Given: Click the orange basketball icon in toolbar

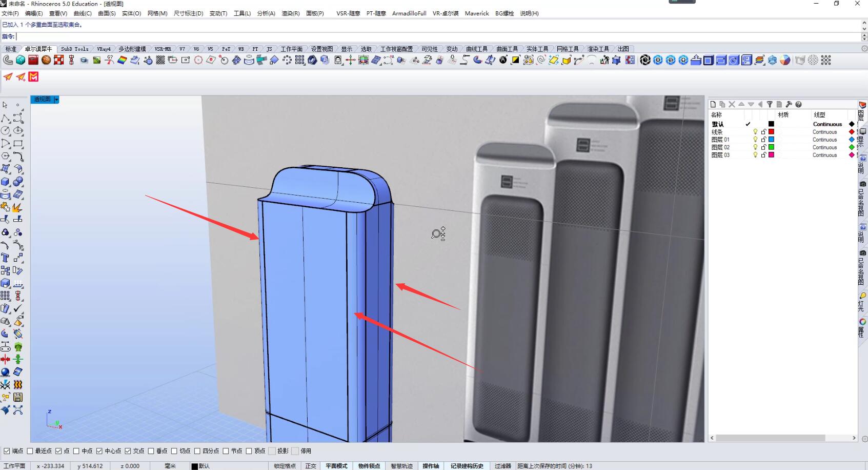Looking at the screenshot, I should coord(46,60).
